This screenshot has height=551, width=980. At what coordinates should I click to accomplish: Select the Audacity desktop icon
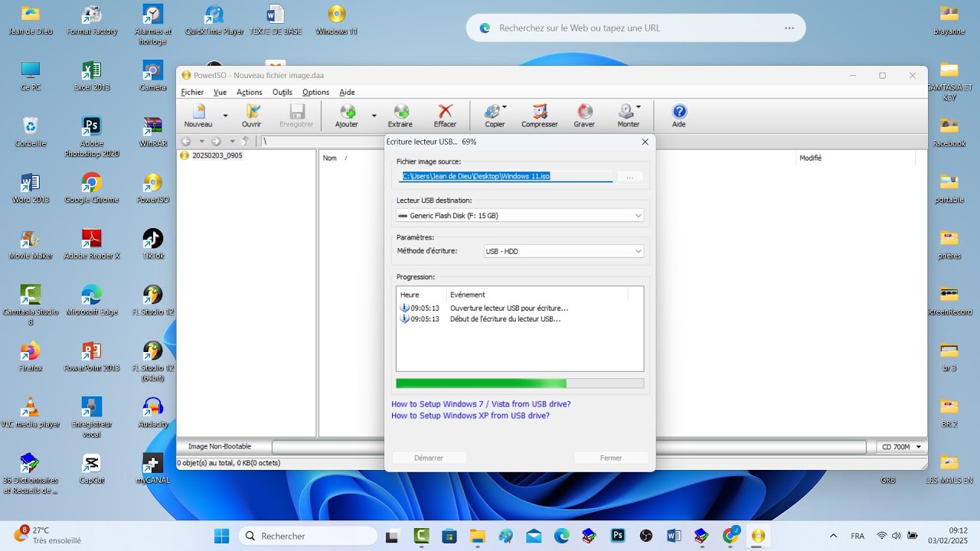(x=152, y=412)
